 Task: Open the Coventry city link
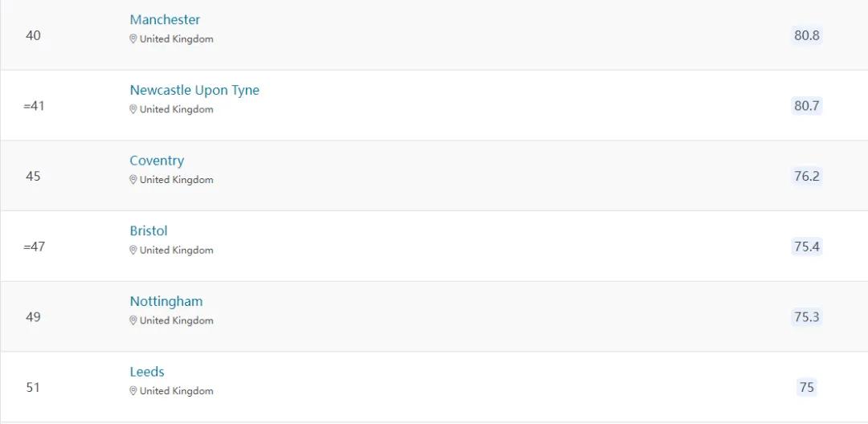[x=157, y=161]
